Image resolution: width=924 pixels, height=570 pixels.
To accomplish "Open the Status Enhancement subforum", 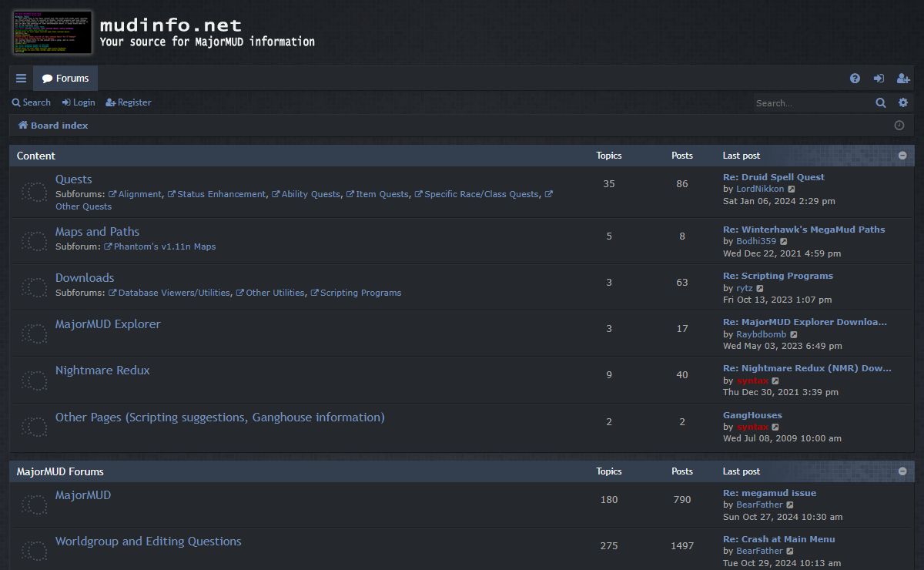I will 216,194.
